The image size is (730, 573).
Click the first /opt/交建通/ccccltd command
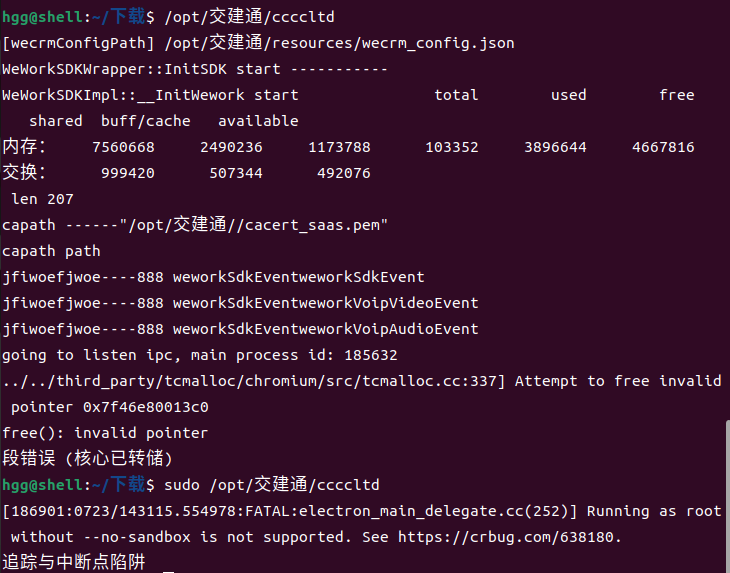click(x=249, y=17)
